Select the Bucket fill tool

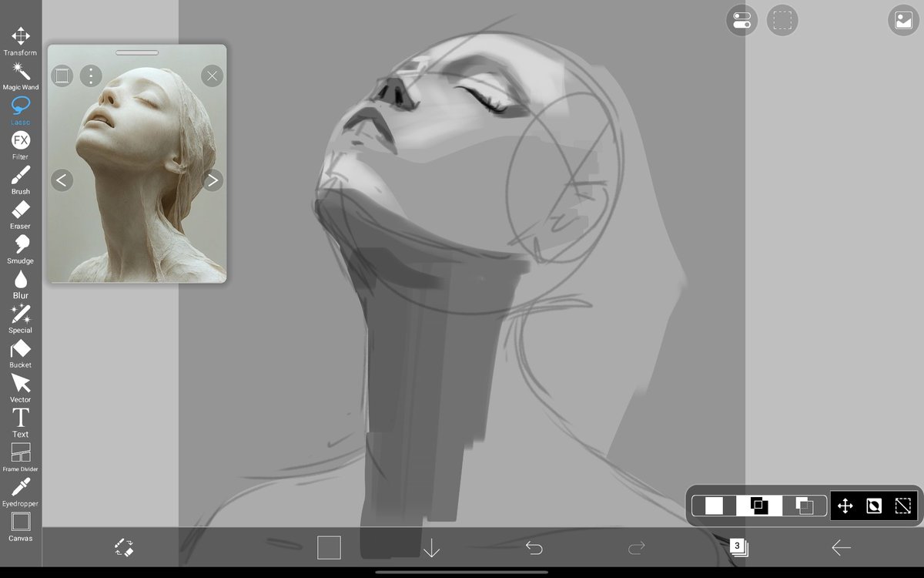pos(21,354)
